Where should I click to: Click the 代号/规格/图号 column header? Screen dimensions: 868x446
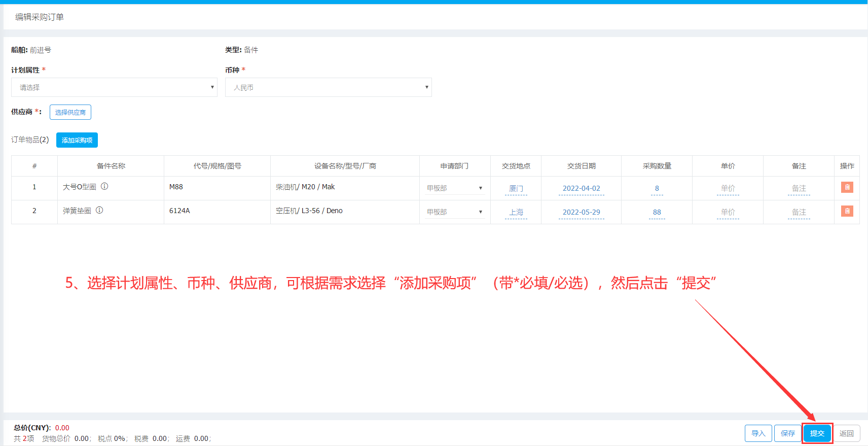(218, 166)
